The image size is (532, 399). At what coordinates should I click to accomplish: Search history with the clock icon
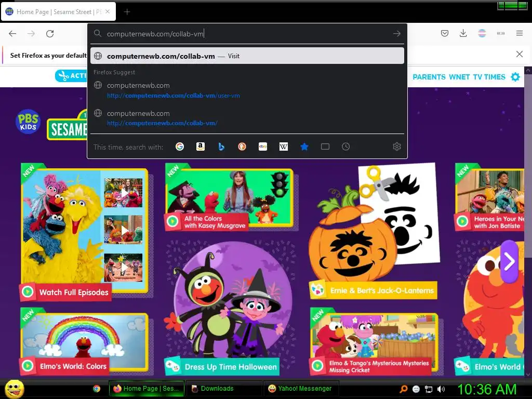[x=345, y=147]
